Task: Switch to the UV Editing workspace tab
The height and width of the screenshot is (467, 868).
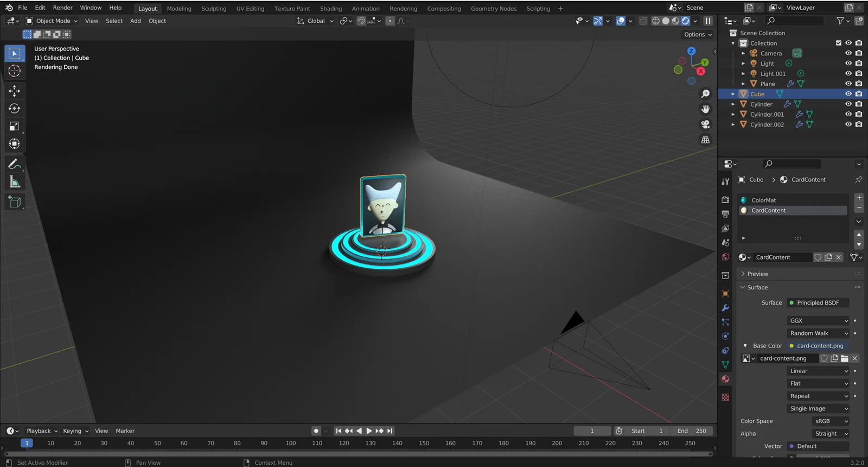Action: (250, 9)
